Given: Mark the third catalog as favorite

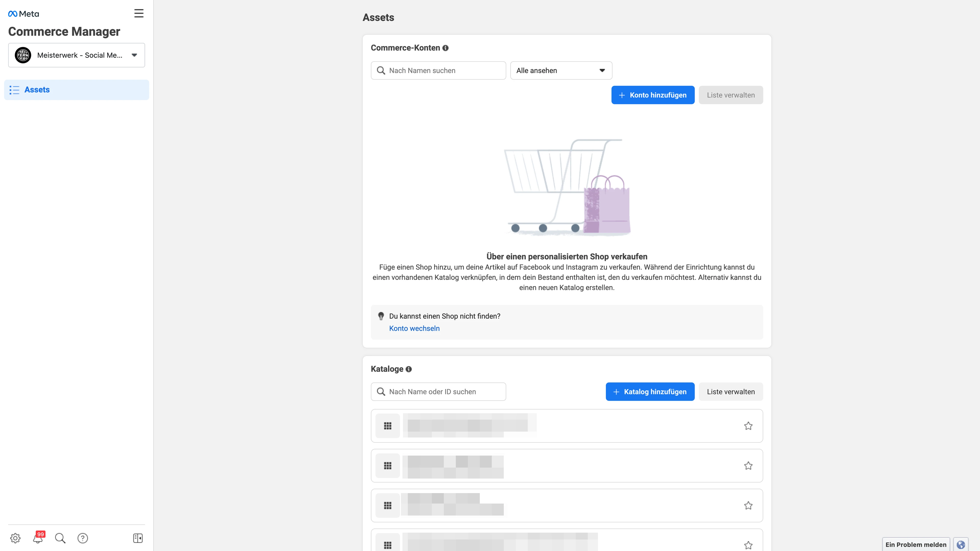Looking at the screenshot, I should point(748,505).
